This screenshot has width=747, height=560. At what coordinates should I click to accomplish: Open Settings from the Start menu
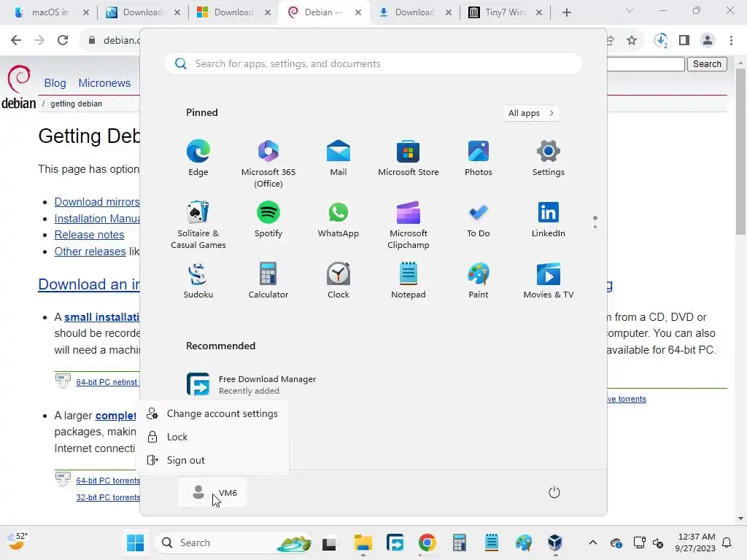pos(549,158)
